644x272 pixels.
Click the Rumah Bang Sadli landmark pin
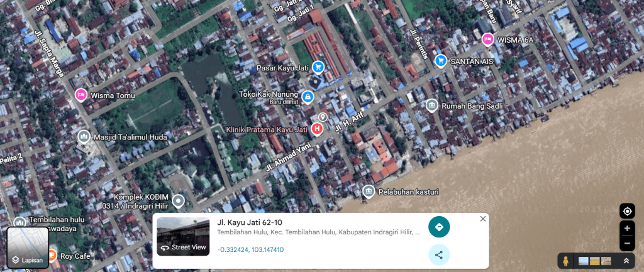(x=431, y=106)
